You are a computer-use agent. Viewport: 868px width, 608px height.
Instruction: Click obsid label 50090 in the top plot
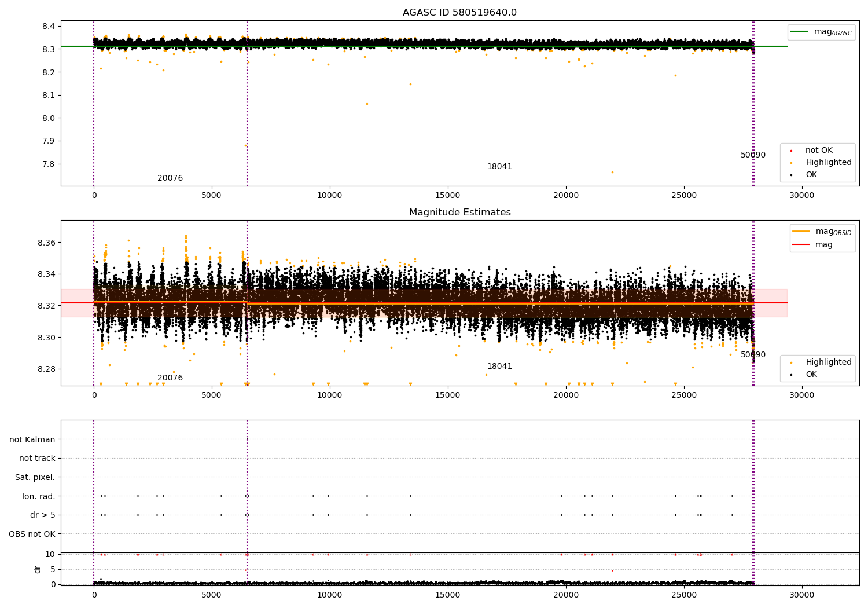click(753, 155)
